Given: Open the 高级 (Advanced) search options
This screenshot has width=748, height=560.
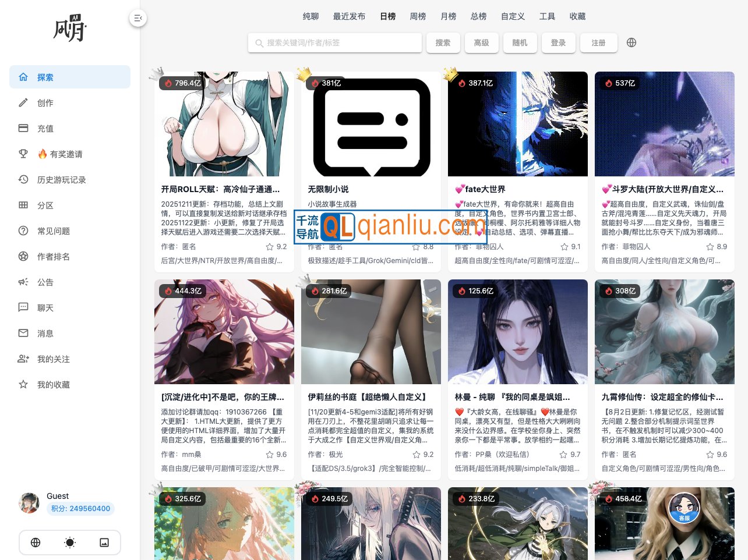Looking at the screenshot, I should click(481, 42).
